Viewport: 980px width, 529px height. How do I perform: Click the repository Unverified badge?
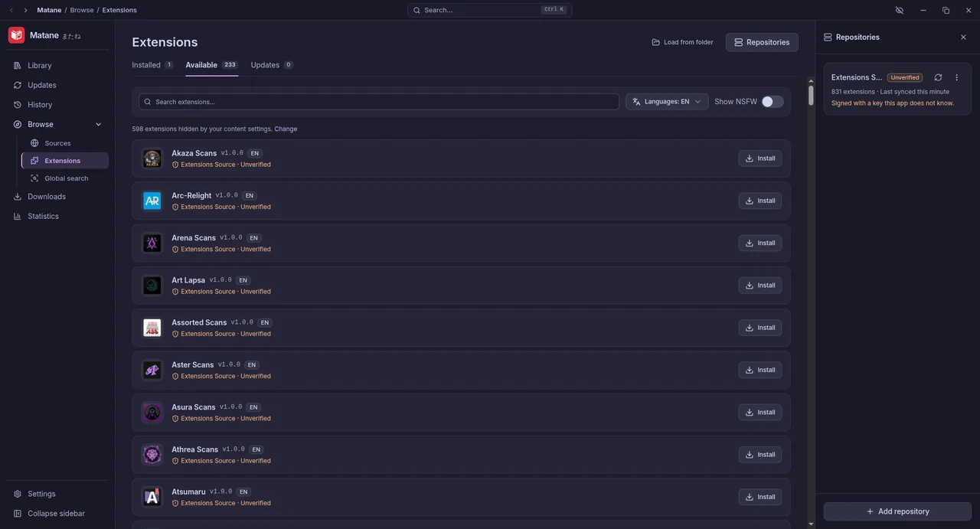(905, 77)
